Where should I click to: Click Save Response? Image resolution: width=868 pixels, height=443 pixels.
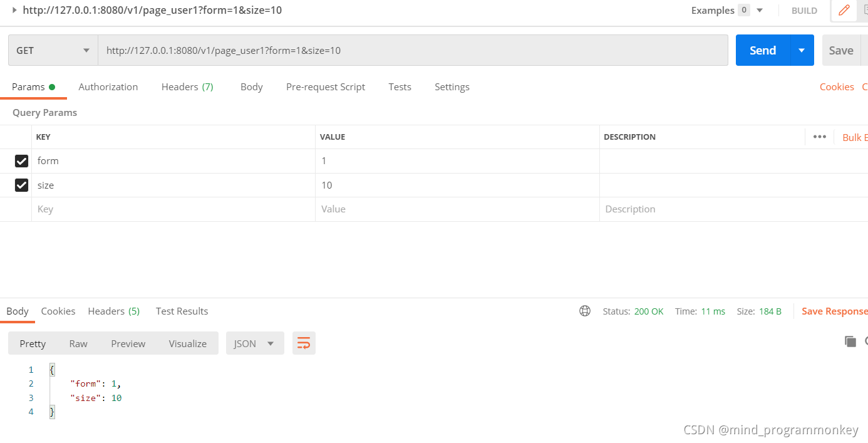click(x=834, y=311)
